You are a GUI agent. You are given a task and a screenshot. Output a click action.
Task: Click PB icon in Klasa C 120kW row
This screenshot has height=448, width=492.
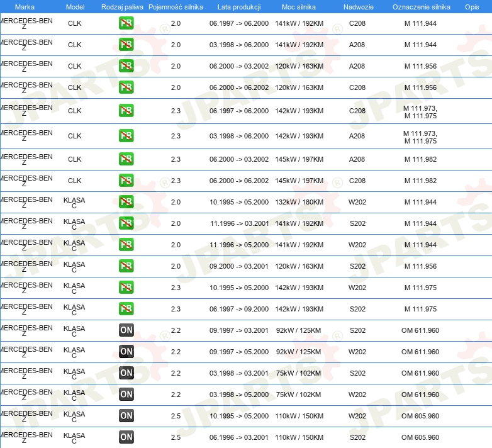126,266
